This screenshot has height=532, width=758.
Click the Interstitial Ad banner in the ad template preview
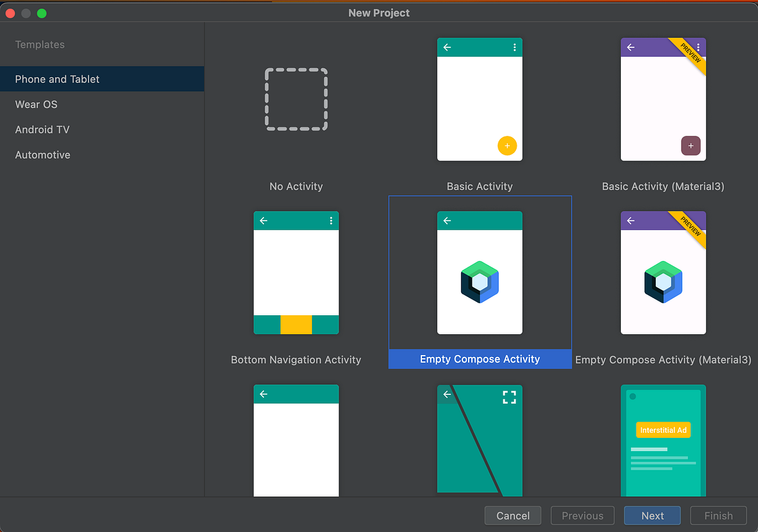pyautogui.click(x=663, y=430)
